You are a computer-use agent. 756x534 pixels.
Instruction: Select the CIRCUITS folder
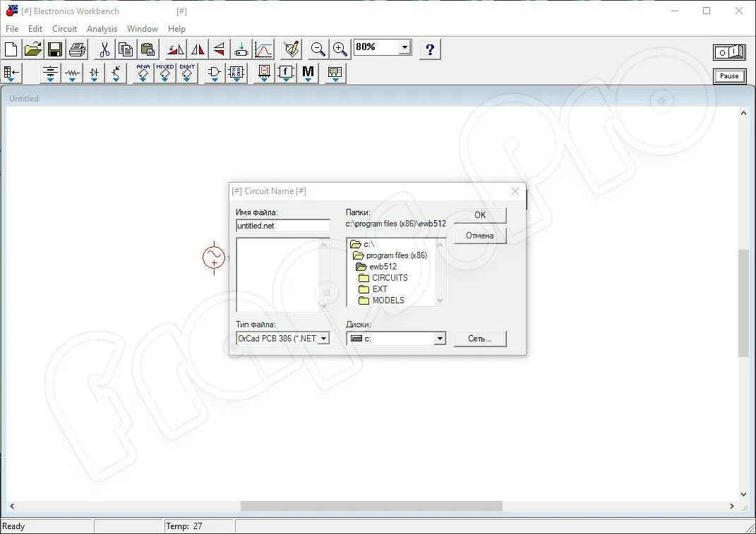pos(383,278)
